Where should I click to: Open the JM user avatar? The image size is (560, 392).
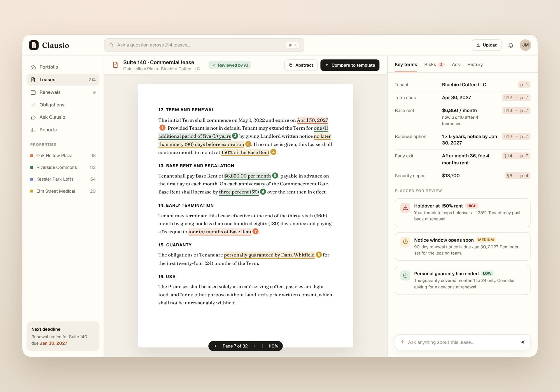525,45
